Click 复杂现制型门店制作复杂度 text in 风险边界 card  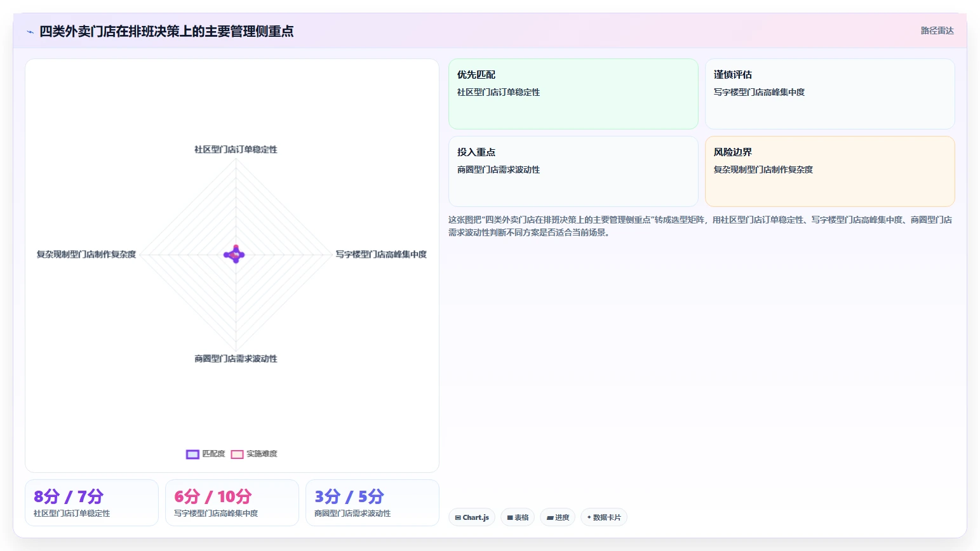tap(763, 170)
